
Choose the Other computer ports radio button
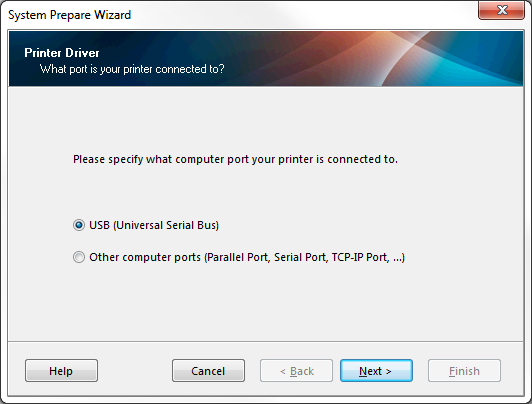[x=79, y=257]
